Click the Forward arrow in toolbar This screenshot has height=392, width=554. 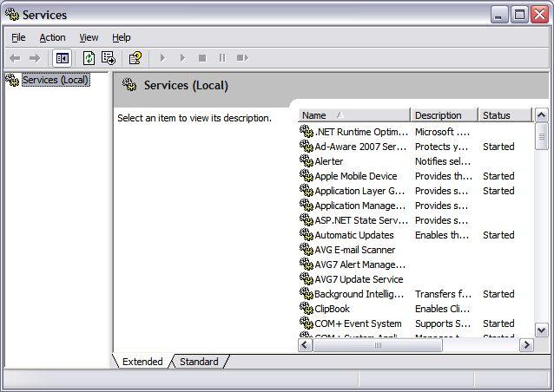point(35,58)
